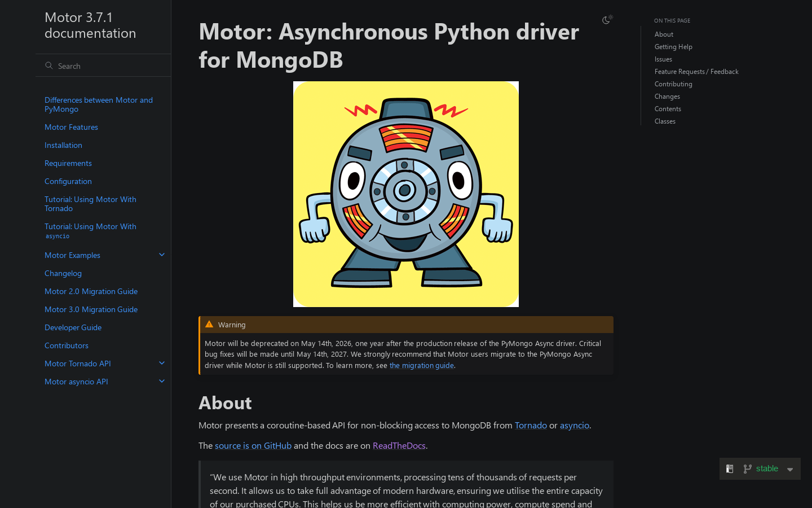Jump to Feature Requests / Feedback section
Screen dimensions: 812x508
point(696,72)
